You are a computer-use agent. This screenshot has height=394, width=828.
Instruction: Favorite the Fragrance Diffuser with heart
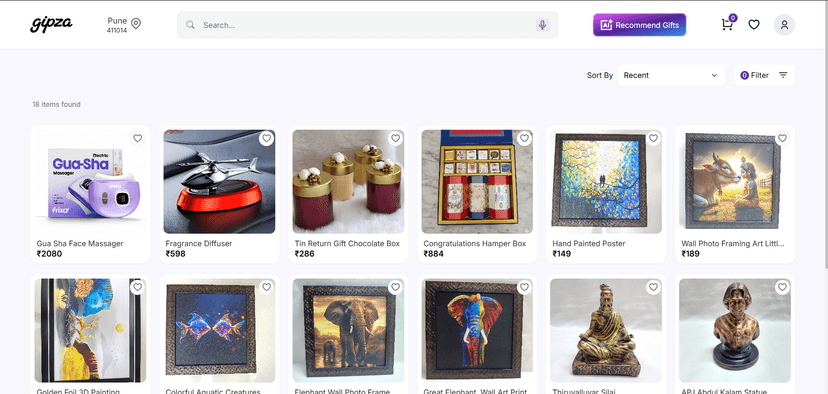click(x=267, y=138)
